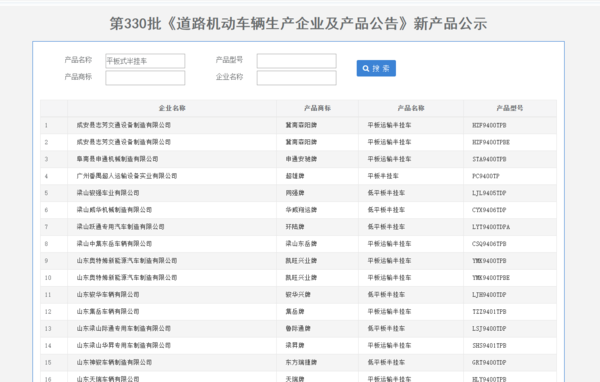Screen dimensions: 600x382
Task: Select model CSQ9406TPB in row 8
Action: click(489, 244)
